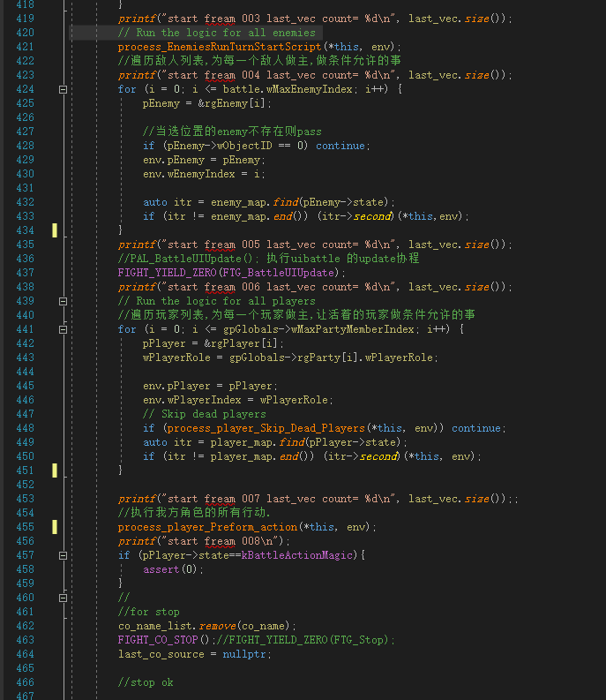Click comment "//stop ok"
The image size is (606, 700).
146,682
